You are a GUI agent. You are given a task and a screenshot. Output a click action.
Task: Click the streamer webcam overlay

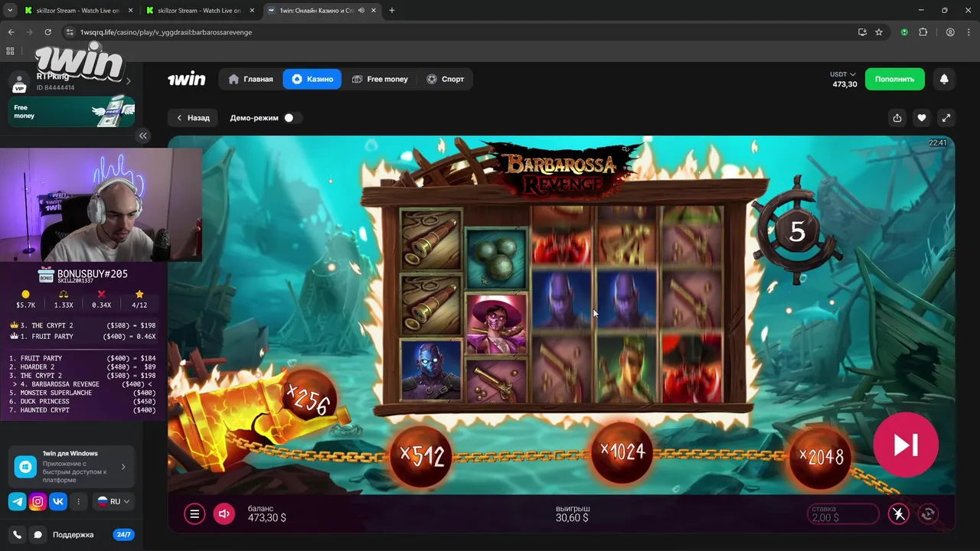(x=101, y=205)
